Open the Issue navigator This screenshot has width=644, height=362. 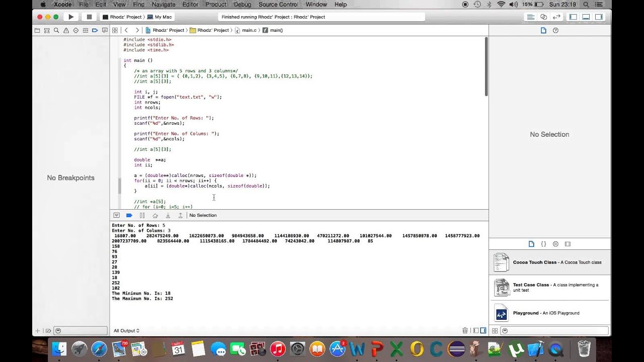pos(66,30)
